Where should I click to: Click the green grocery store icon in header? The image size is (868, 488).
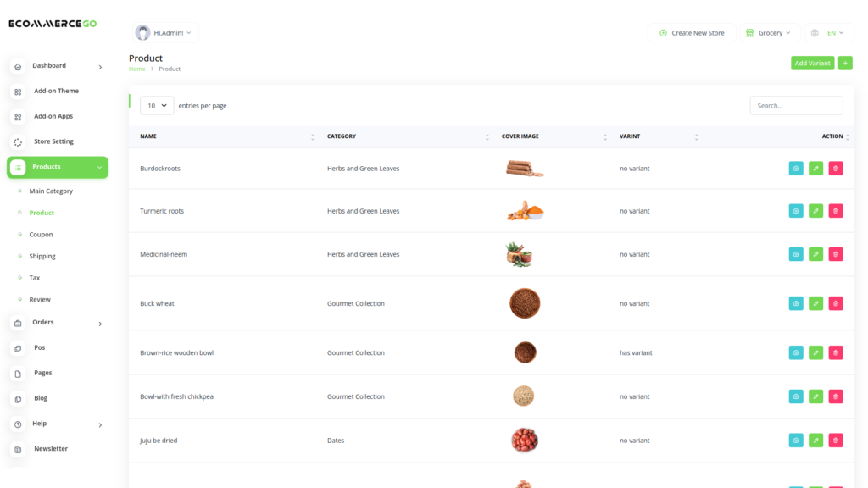[750, 32]
